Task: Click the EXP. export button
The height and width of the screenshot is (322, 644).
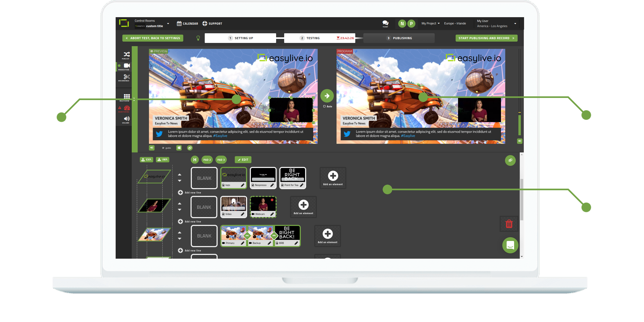Action: pos(147,160)
